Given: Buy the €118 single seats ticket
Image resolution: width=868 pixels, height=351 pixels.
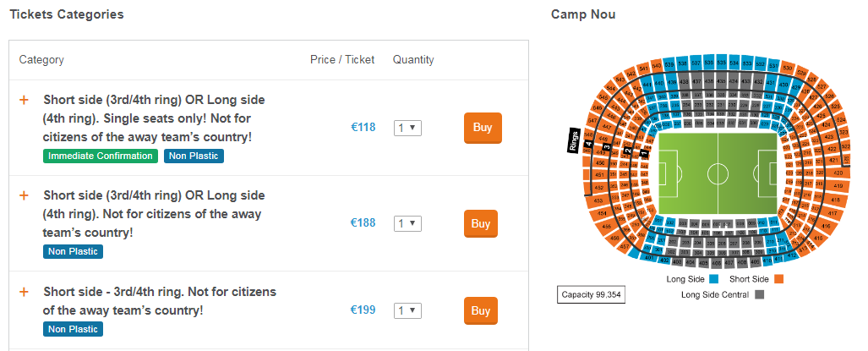Looking at the screenshot, I should [x=482, y=128].
